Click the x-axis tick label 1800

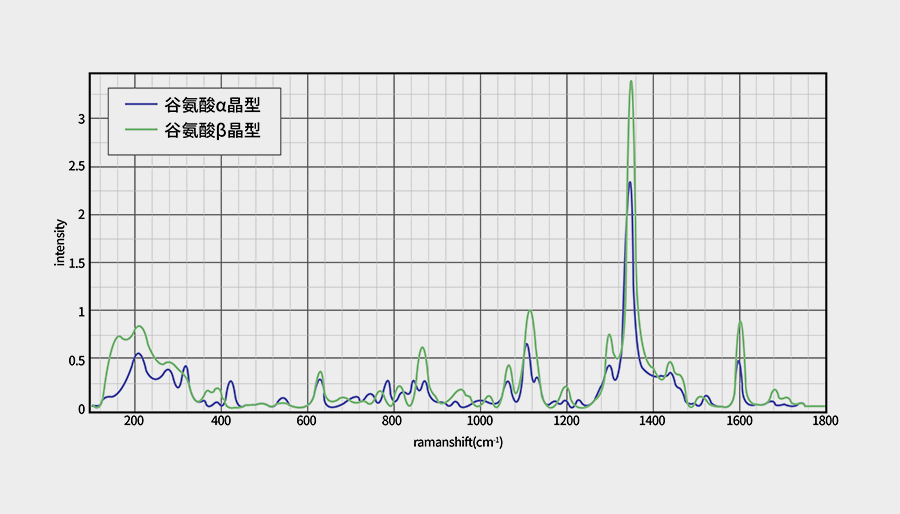coord(825,422)
